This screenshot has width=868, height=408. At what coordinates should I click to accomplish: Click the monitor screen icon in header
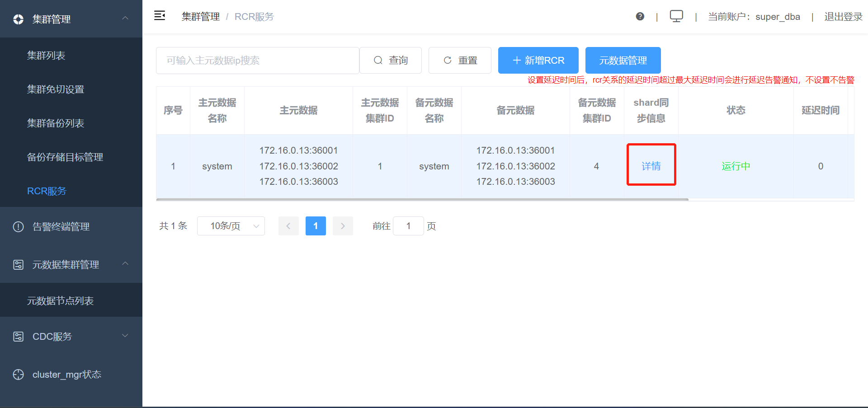(x=676, y=16)
